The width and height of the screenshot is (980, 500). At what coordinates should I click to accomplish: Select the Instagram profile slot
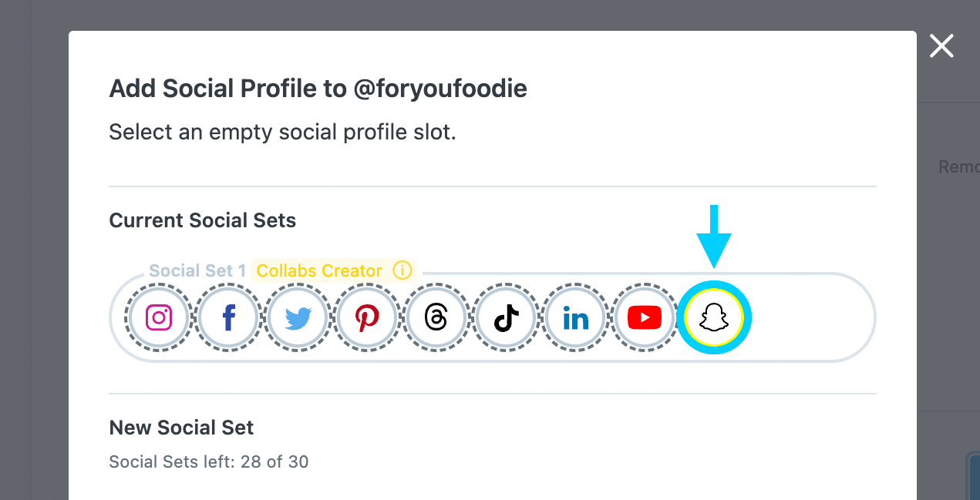159,317
